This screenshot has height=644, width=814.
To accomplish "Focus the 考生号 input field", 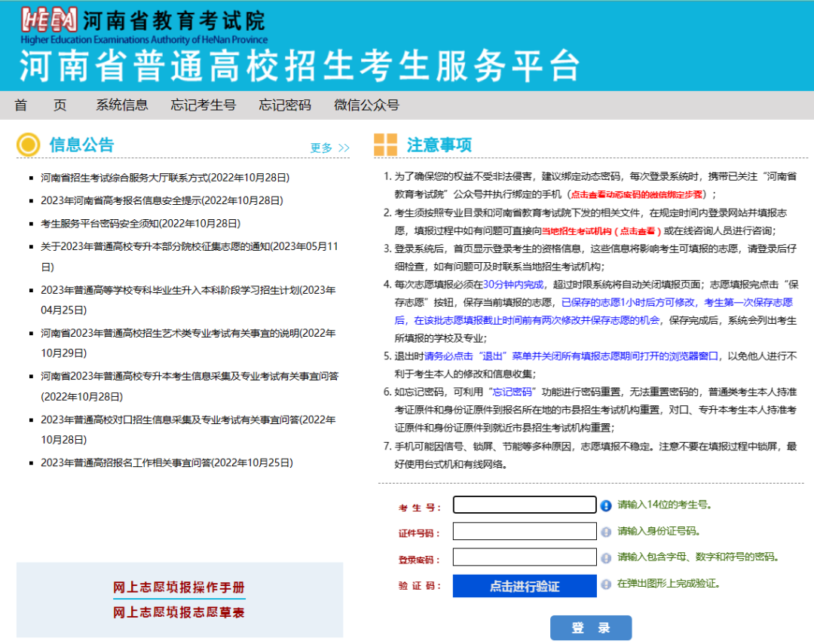I will (524, 505).
